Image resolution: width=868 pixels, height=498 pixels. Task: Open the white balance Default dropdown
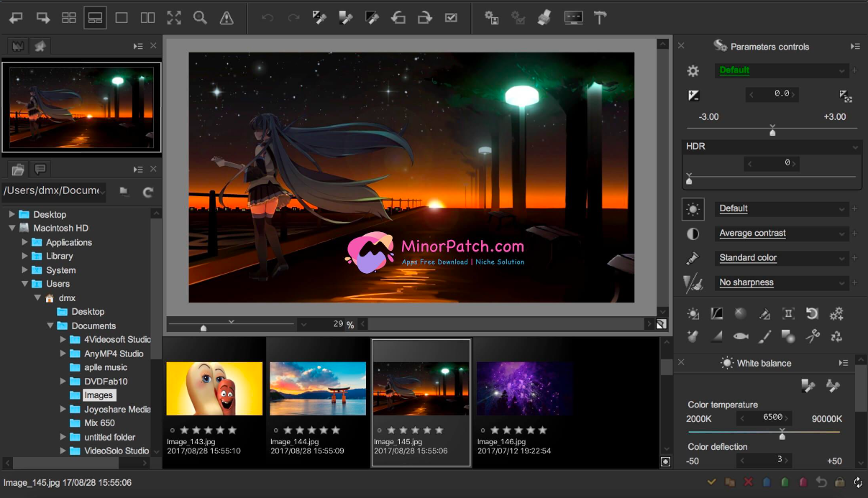click(x=782, y=209)
